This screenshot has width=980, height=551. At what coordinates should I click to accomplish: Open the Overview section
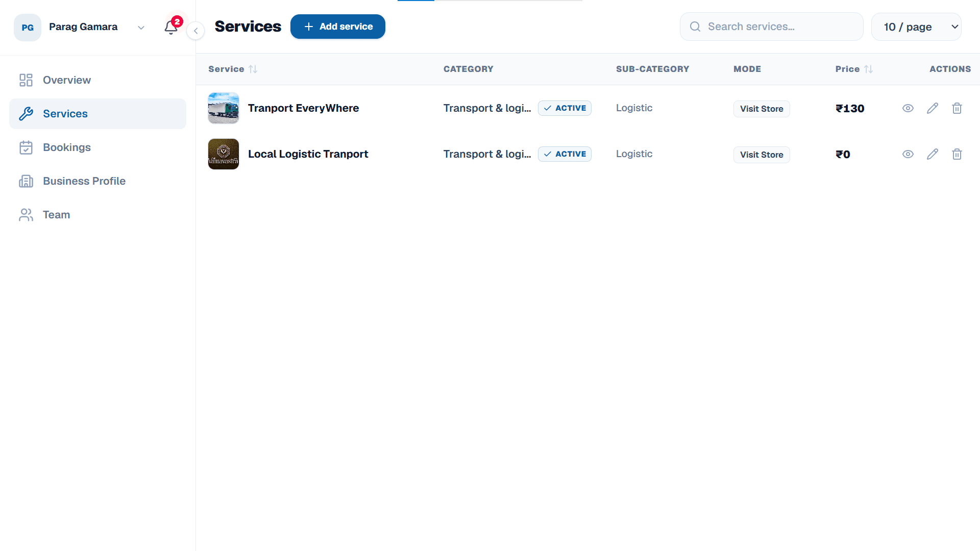pos(97,80)
